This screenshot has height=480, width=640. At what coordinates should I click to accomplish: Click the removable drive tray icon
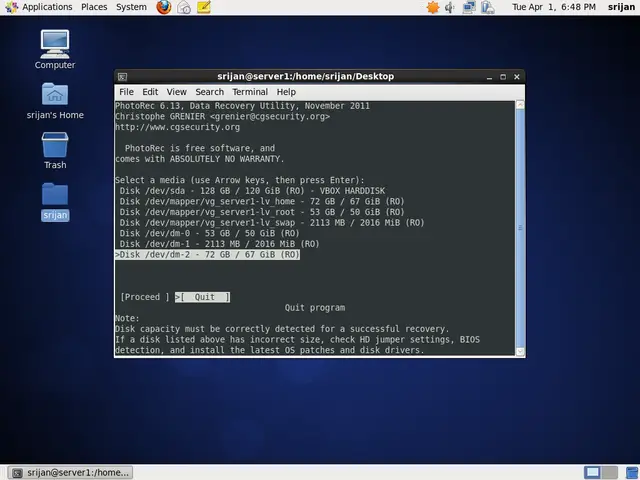pyautogui.click(x=488, y=7)
